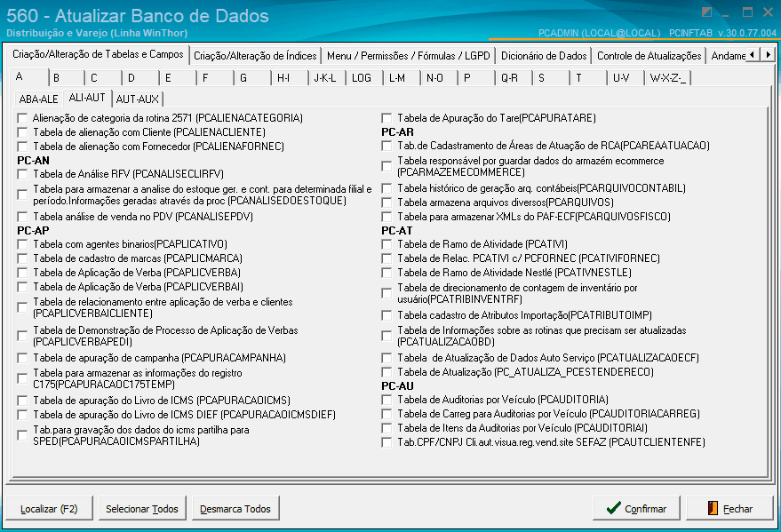Select the N-O tab

pos(440,78)
